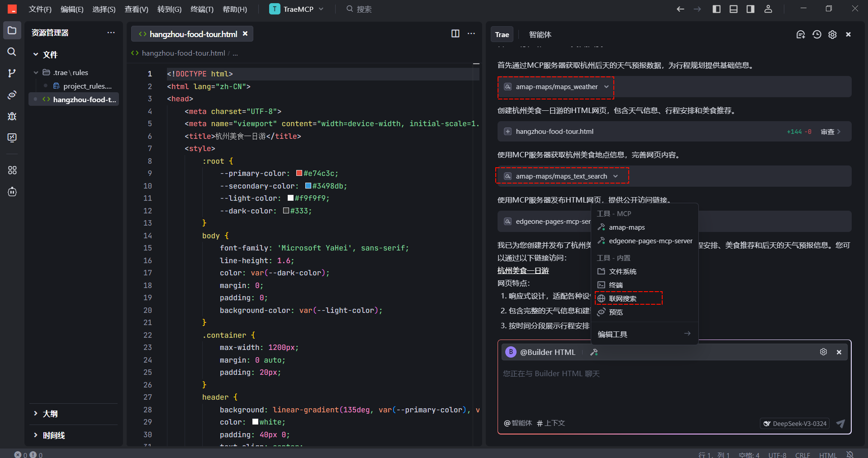Open the preview/webview eye icon in activity bar
This screenshot has height=458, width=868.
pyautogui.click(x=12, y=95)
